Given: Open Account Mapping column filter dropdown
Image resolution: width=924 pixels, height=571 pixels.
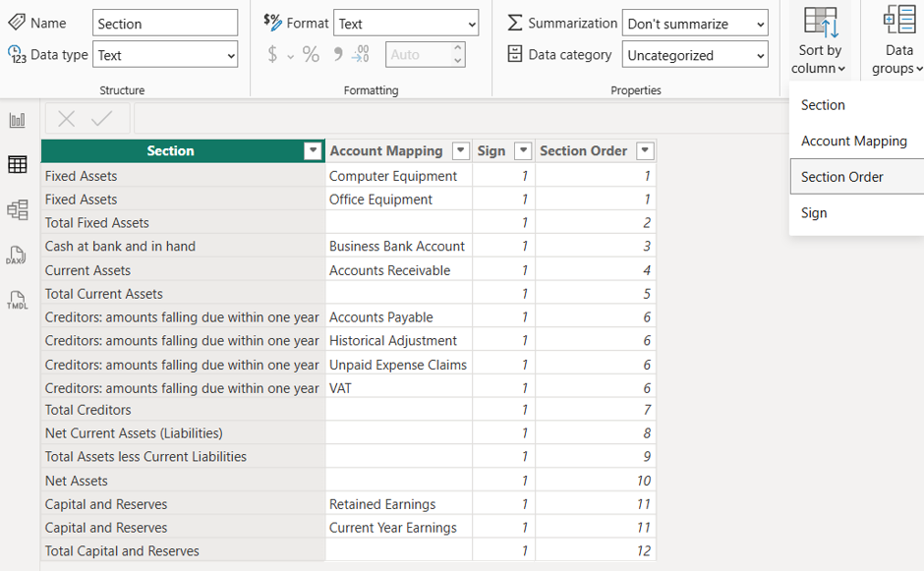Looking at the screenshot, I should point(461,150).
